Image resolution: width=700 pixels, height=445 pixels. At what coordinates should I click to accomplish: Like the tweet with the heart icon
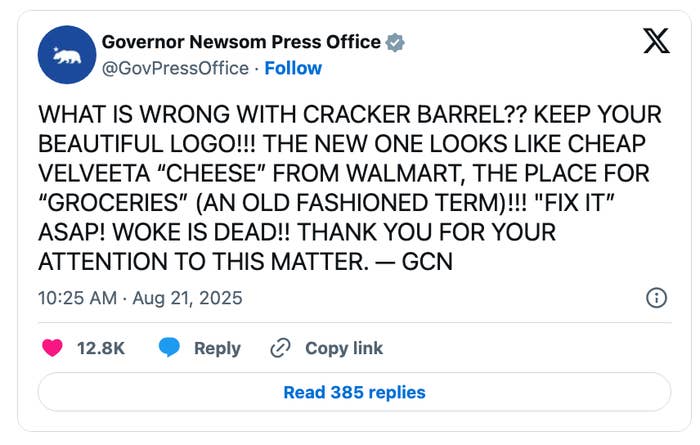[x=53, y=348]
